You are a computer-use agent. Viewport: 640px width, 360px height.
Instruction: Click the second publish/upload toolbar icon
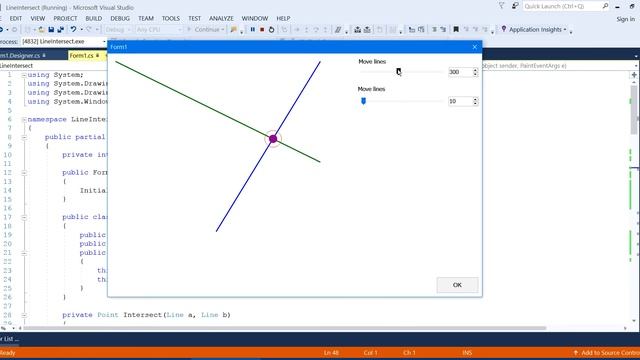coord(367,29)
